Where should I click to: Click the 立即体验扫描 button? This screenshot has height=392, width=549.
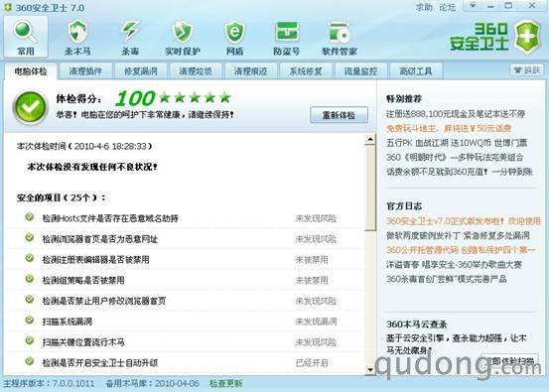tap(510, 361)
